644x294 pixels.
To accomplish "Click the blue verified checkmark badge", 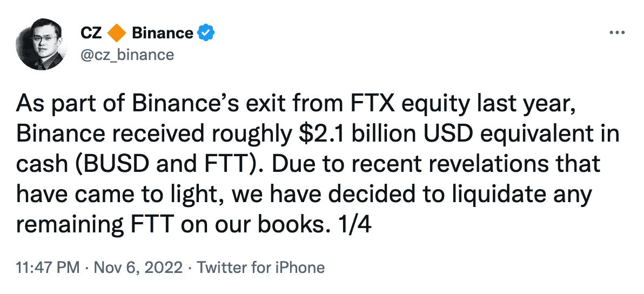I will 206,34.
